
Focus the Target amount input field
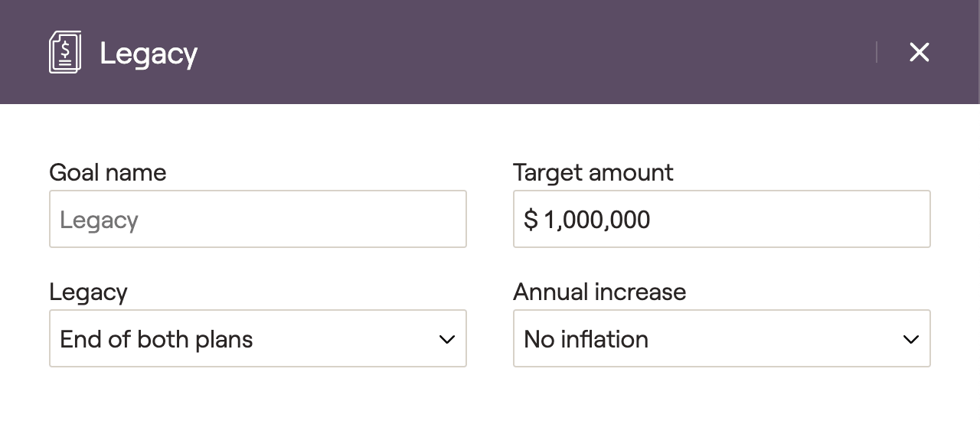tap(721, 219)
